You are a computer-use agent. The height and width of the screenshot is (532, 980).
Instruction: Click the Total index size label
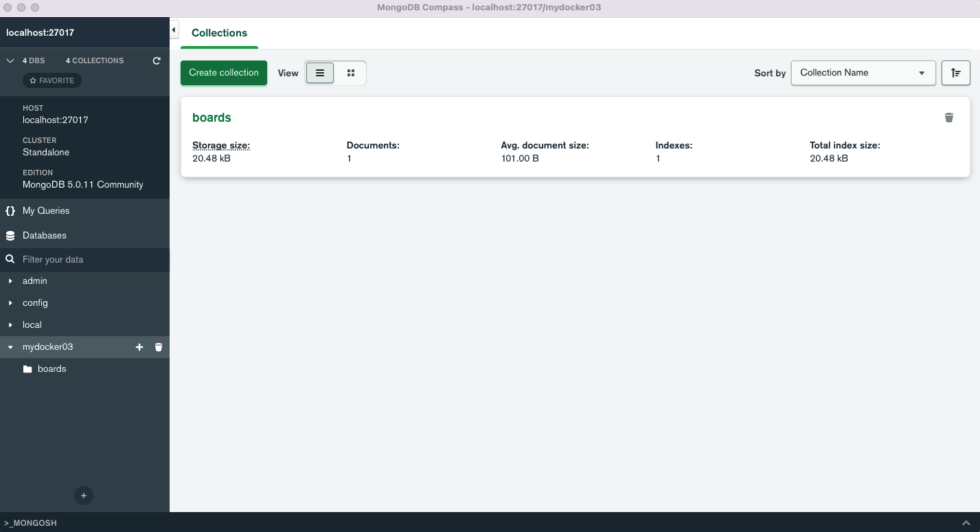(x=845, y=146)
